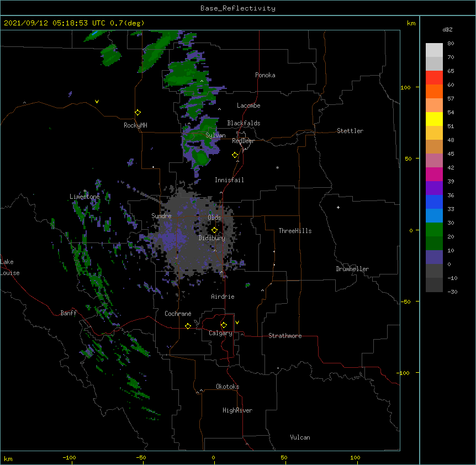Image resolution: width=476 pixels, height=465 pixels.
Task: Click the yellow diamond marker below Cochrane
Action: click(188, 326)
